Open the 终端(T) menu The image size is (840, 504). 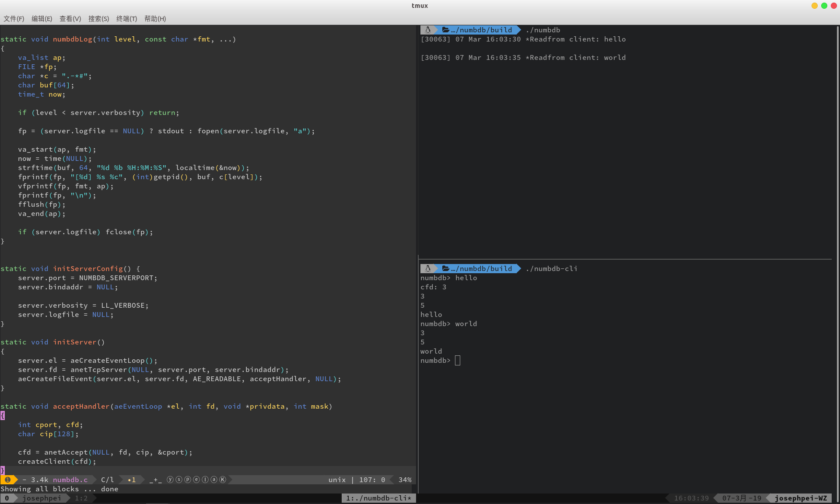(126, 19)
